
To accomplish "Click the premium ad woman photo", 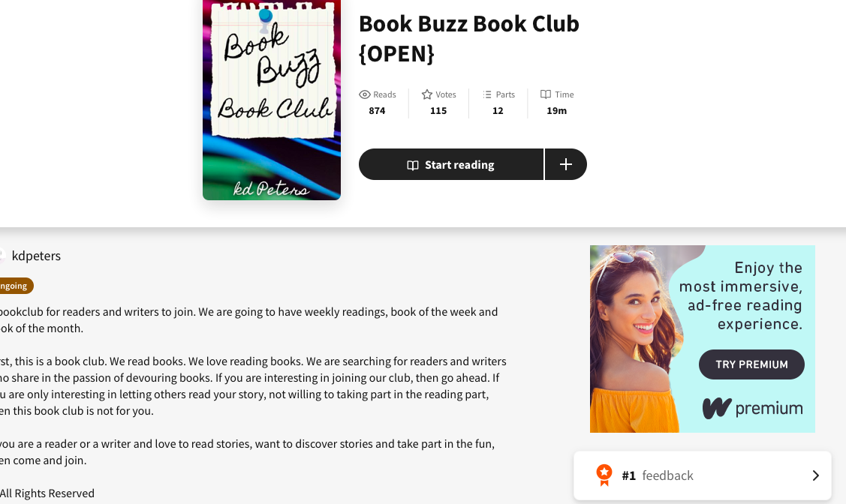I will (637, 339).
